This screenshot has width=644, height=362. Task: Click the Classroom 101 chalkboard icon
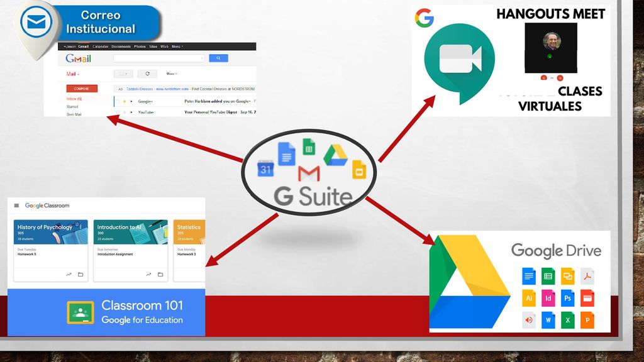point(80,313)
